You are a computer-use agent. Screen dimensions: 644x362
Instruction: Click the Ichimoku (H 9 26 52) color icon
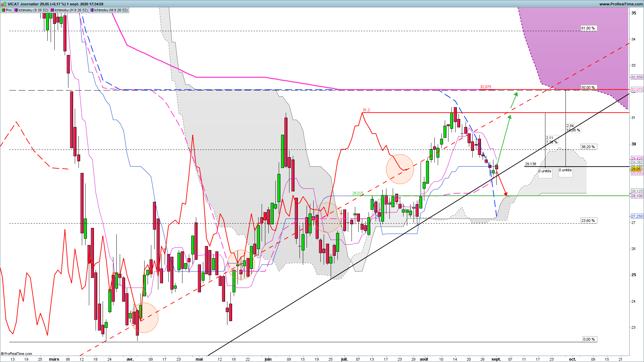pos(52,10)
